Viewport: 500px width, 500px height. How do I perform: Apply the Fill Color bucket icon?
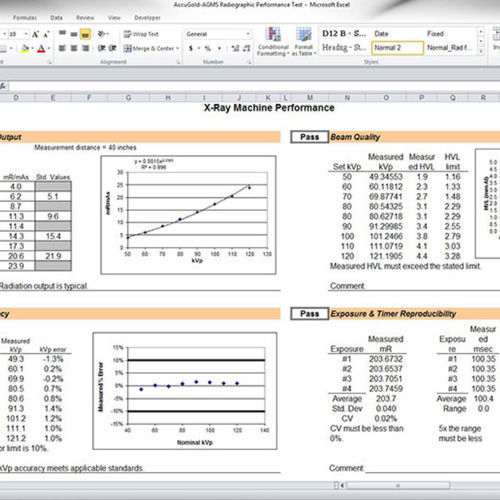tap(24, 49)
